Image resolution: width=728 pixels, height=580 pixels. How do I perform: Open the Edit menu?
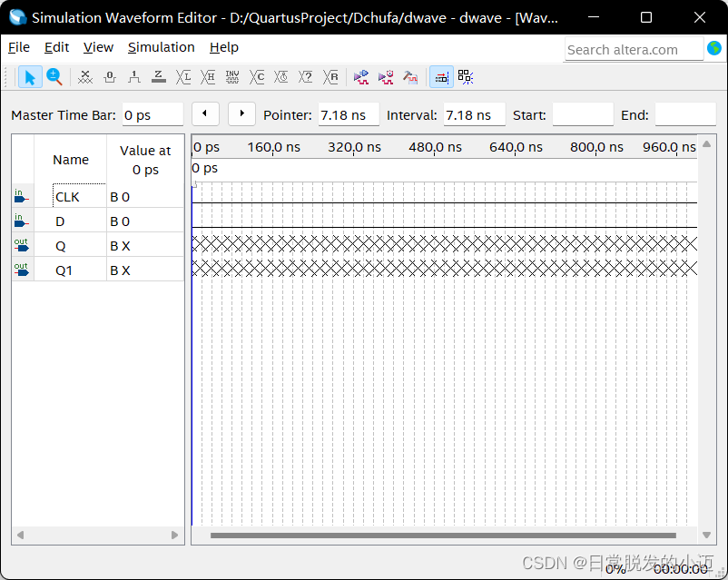coord(56,47)
